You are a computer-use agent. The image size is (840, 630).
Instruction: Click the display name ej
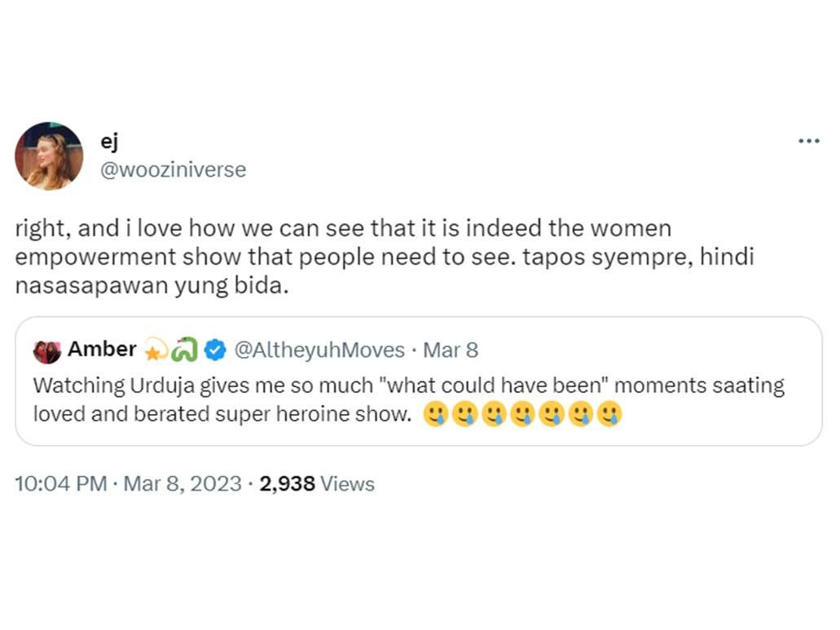[110, 140]
